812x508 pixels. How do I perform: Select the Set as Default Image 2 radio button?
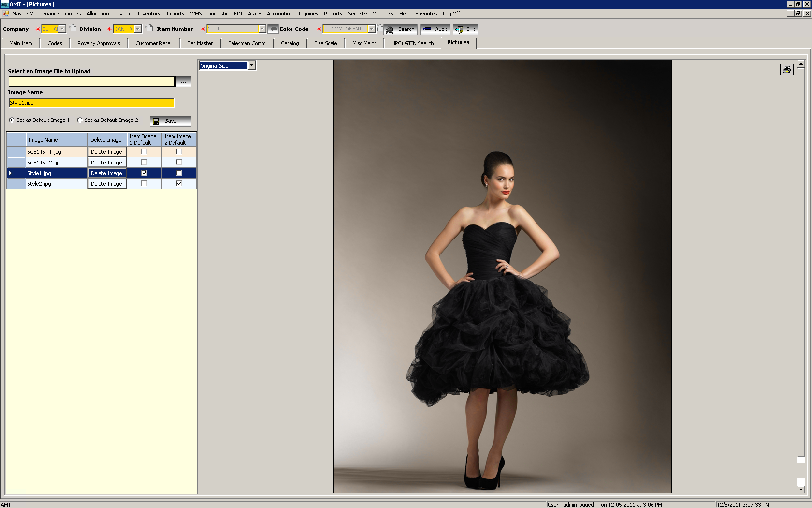click(x=80, y=120)
